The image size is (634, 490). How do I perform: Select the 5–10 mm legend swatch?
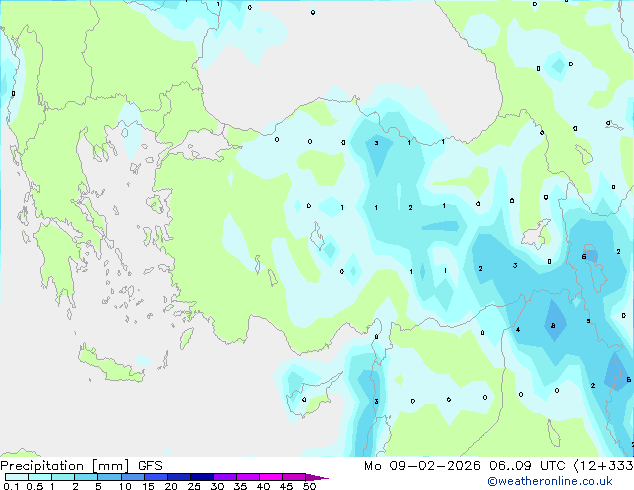109,477
